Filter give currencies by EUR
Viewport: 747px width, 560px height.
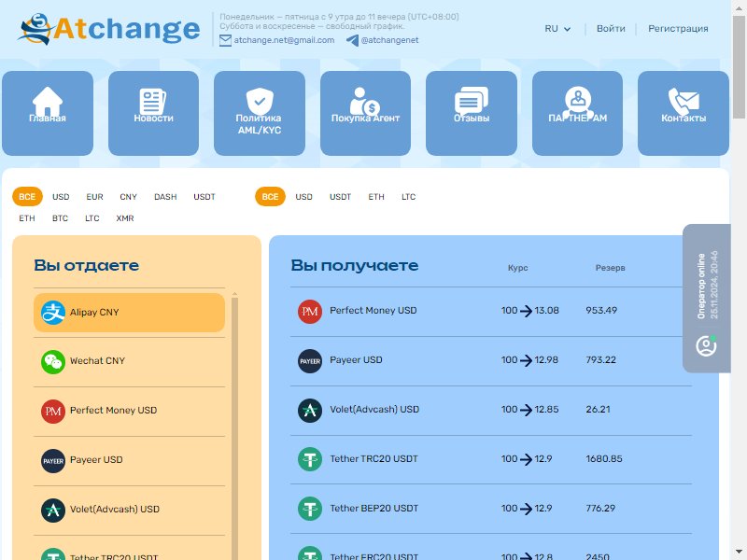tap(95, 197)
